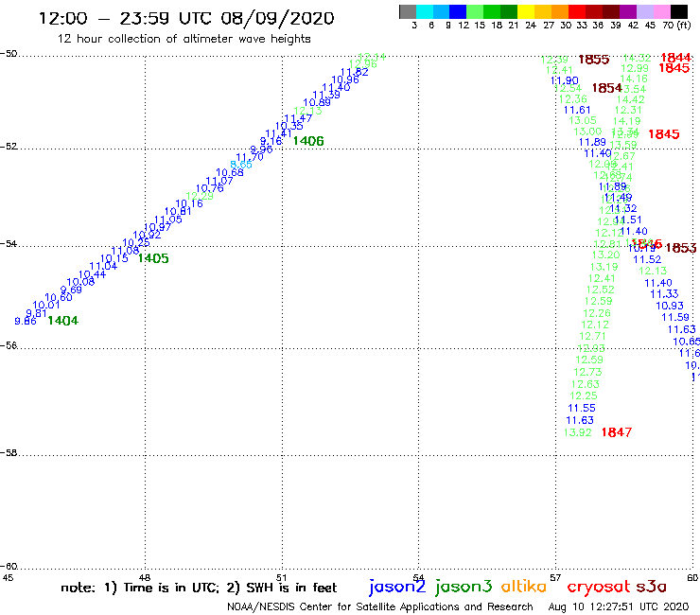Click the wave height value 11.90
Viewport: 700px width, 615px height.
click(565, 80)
